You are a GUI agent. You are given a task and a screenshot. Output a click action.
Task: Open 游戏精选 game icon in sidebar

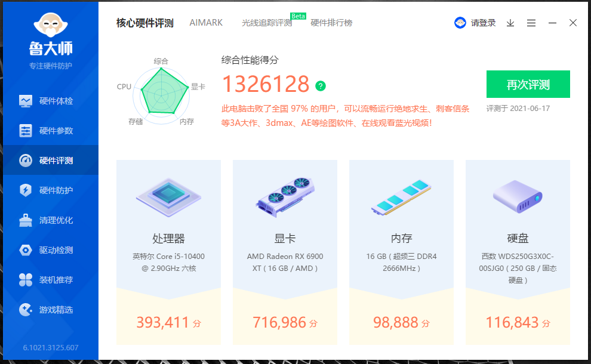pyautogui.click(x=25, y=310)
